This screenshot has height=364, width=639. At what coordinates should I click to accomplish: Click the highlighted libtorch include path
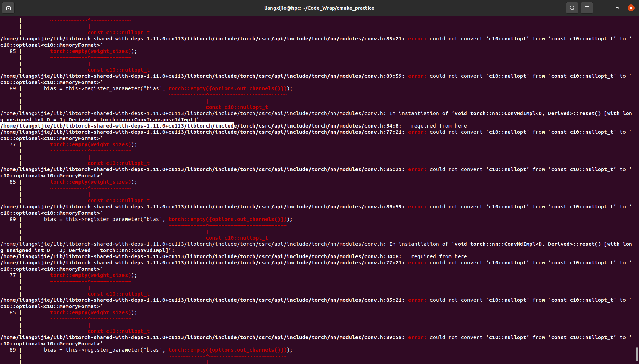[x=118, y=126]
